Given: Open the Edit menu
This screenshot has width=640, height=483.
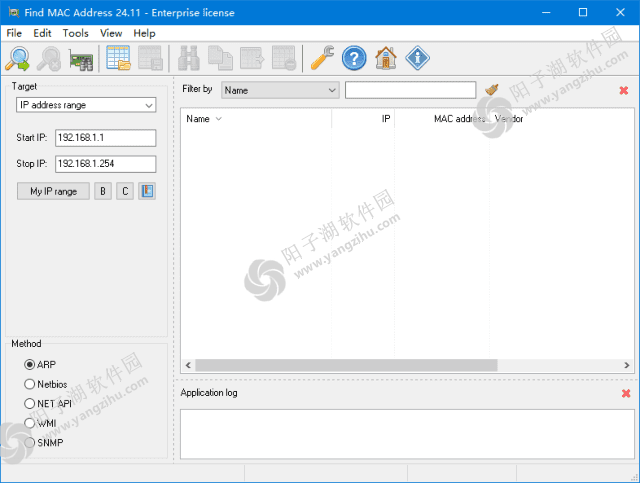Looking at the screenshot, I should pos(42,33).
